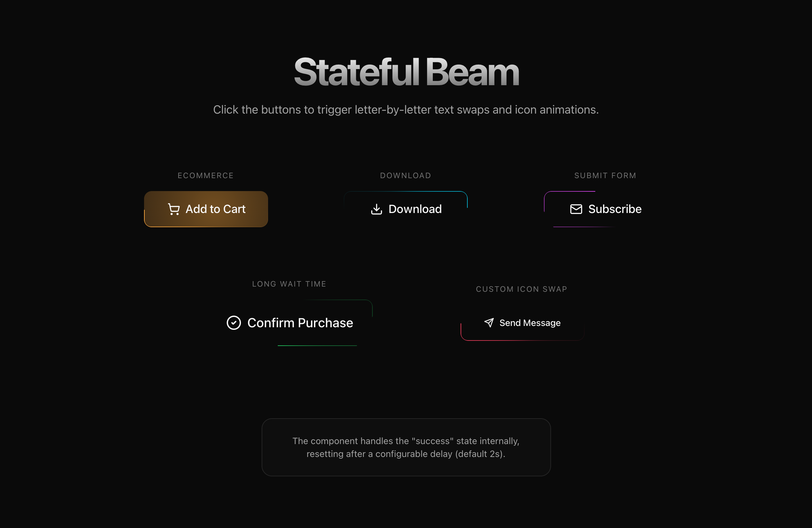Click the DOWNLOAD section label above button
Viewport: 812px width, 528px height.
(x=405, y=176)
